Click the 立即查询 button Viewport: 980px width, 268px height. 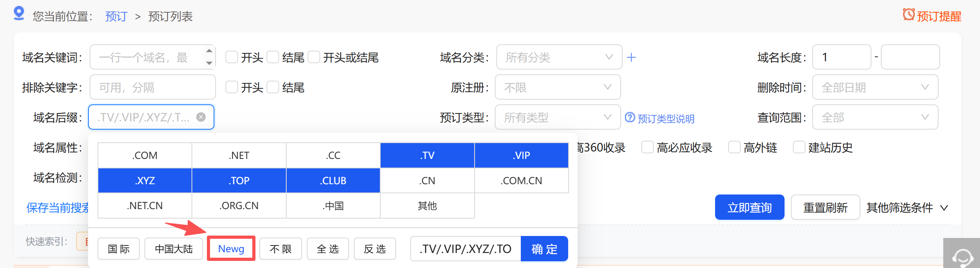click(749, 207)
